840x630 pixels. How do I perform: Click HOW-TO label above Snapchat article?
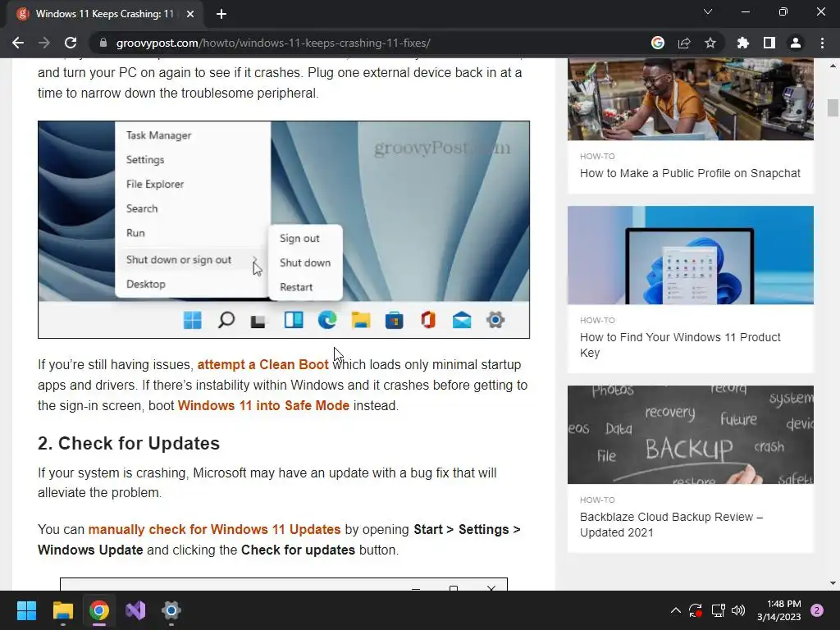(597, 157)
